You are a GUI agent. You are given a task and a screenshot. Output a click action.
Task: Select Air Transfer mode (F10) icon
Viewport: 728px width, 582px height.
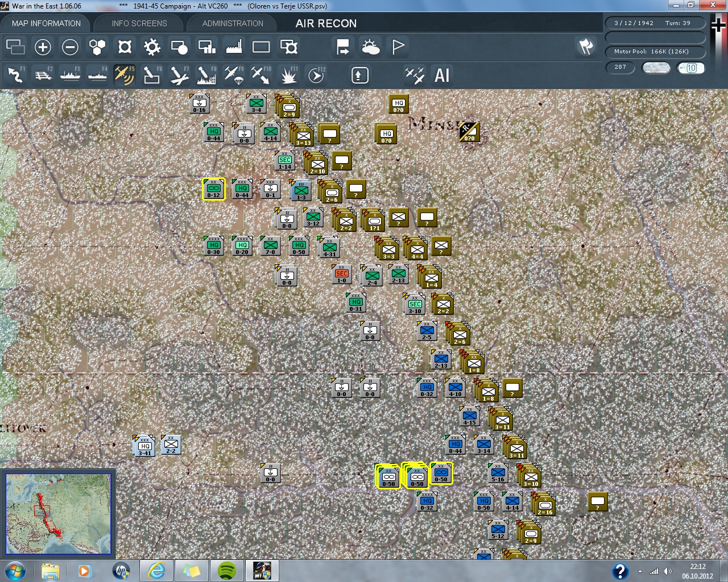click(261, 75)
